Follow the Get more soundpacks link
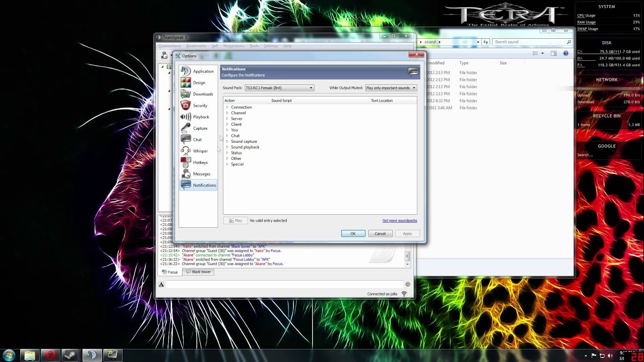644x362 pixels. (399, 221)
